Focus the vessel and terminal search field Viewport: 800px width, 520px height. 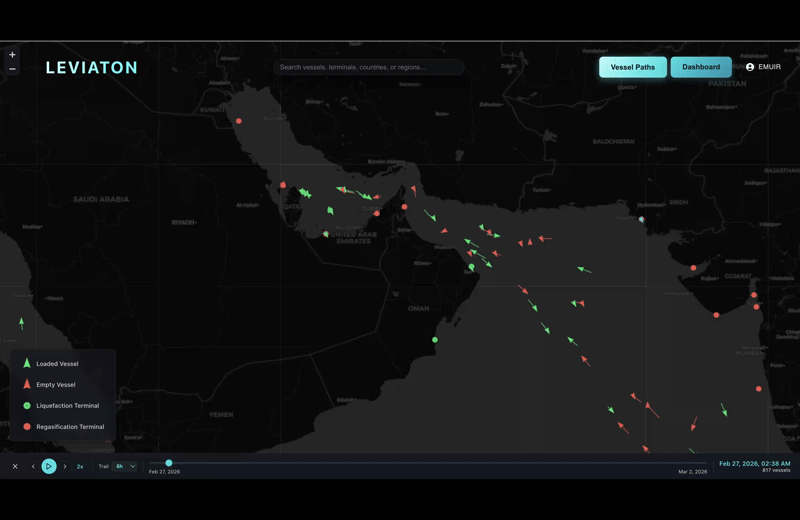(x=368, y=67)
